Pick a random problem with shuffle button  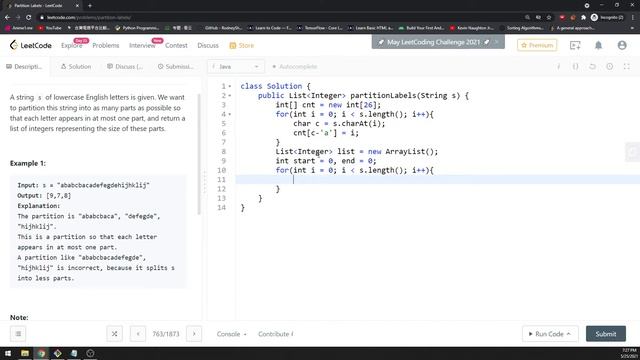(114, 334)
